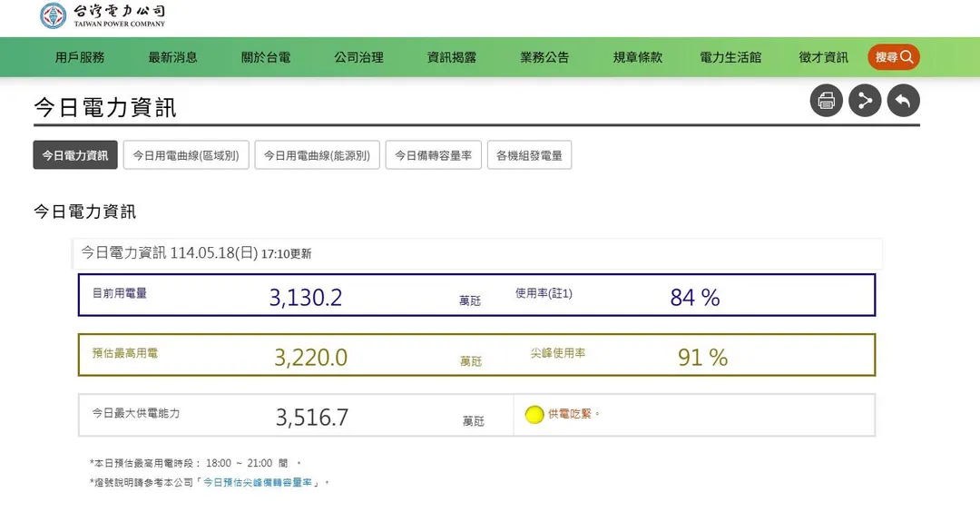This screenshot has width=980, height=512.
Task: Click the 使用率(註1) label
Action: click(x=544, y=293)
